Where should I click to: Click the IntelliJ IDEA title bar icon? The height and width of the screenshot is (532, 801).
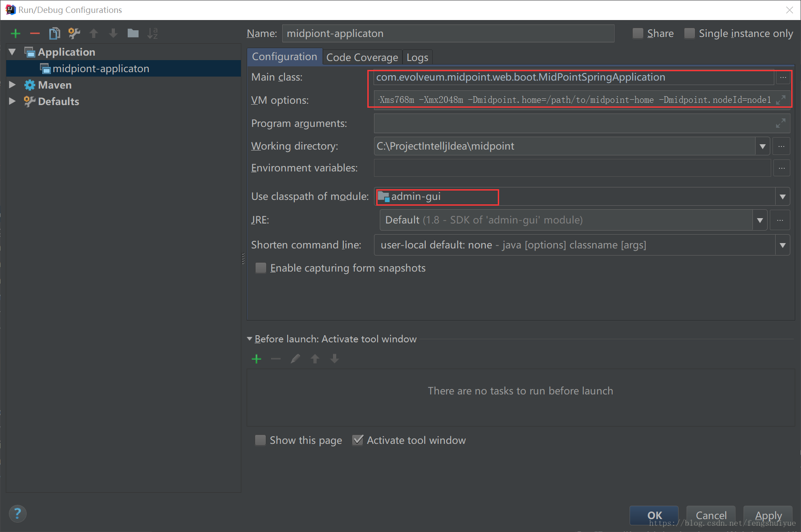[x=10, y=10]
